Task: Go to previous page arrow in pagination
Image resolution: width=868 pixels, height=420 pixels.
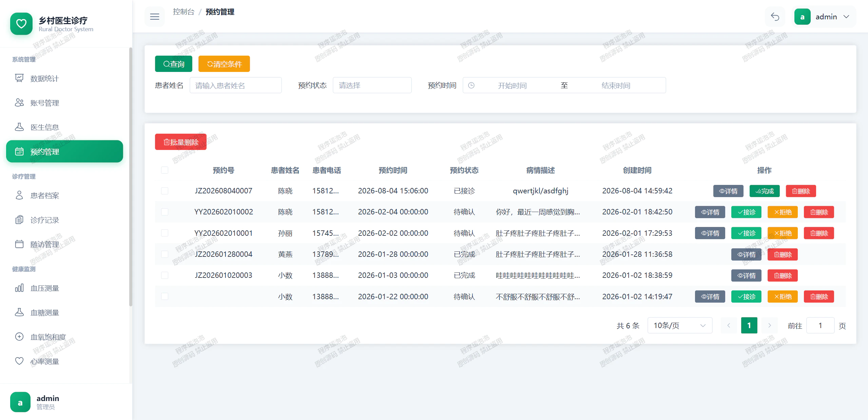Action: 729,325
